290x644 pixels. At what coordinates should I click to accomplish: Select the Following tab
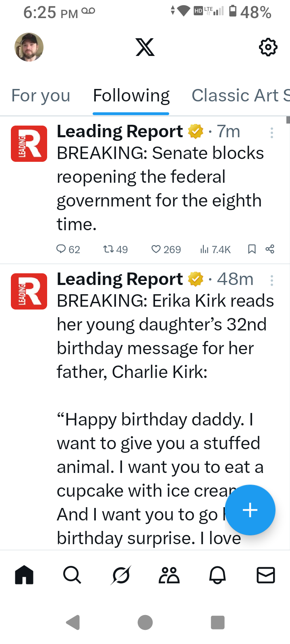(131, 96)
